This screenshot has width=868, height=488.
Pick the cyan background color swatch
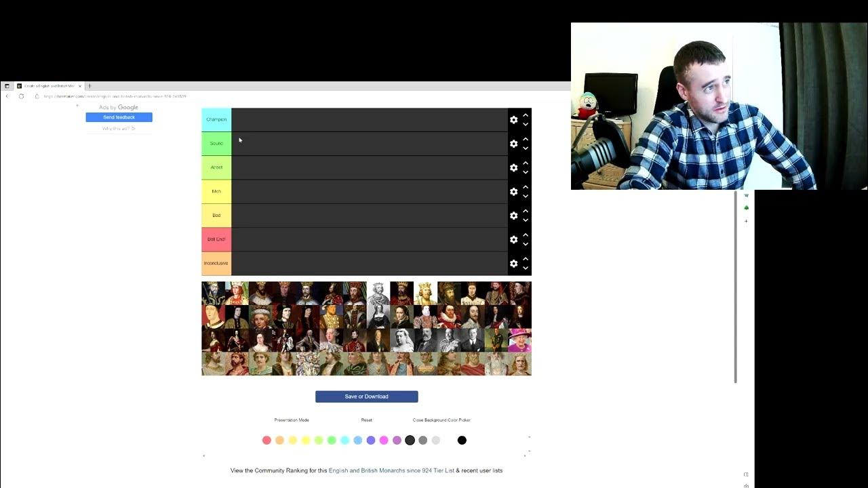click(344, 441)
